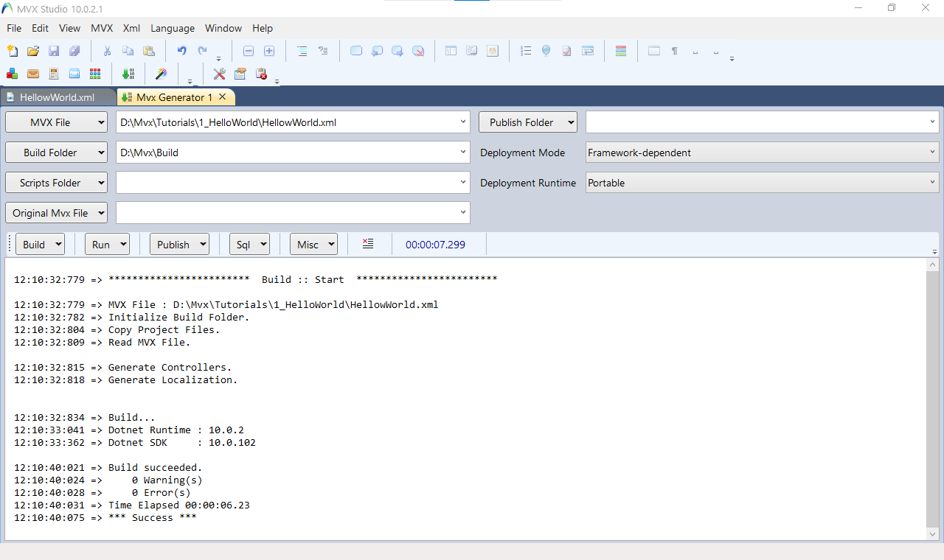Open the Build split button
Image resolution: width=944 pixels, height=560 pixels.
[40, 245]
